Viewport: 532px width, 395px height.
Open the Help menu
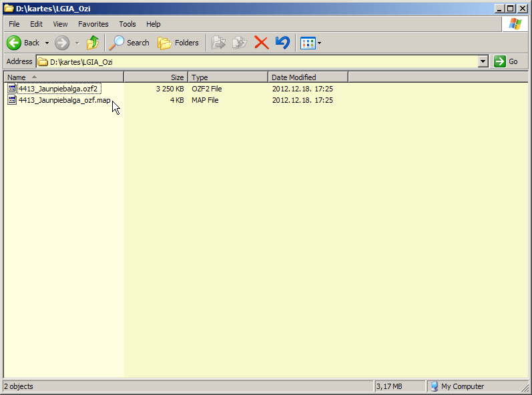point(154,24)
